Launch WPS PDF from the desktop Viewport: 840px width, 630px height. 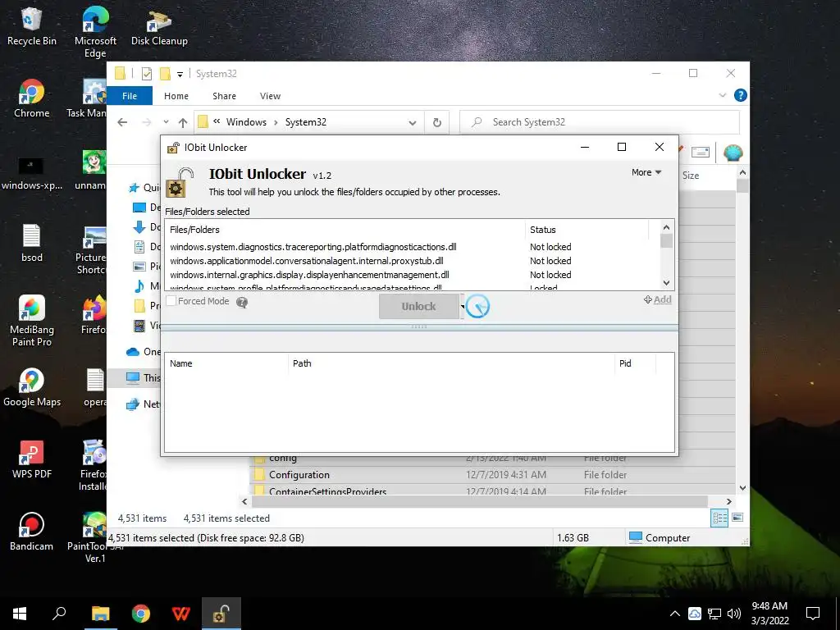[32, 459]
